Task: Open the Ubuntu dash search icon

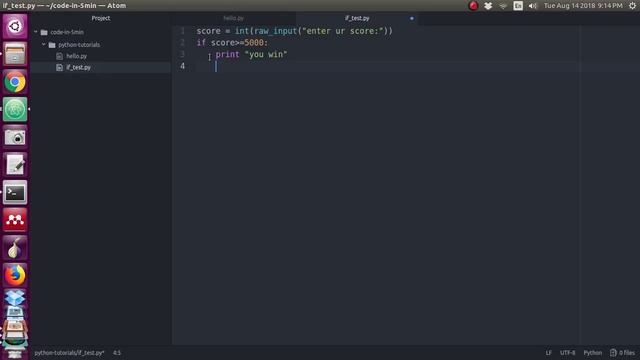Action: point(15,27)
